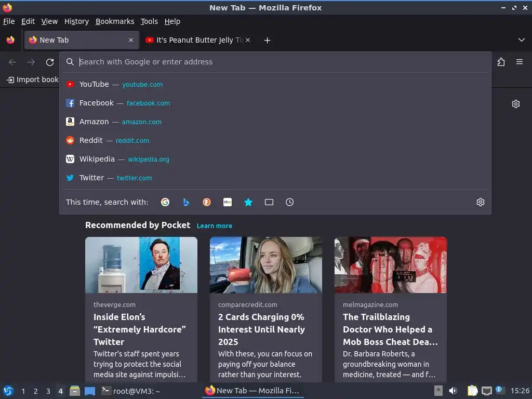The height and width of the screenshot is (399, 532).
Task: Select YouTube suggestion favicon
Action: pyautogui.click(x=70, y=85)
